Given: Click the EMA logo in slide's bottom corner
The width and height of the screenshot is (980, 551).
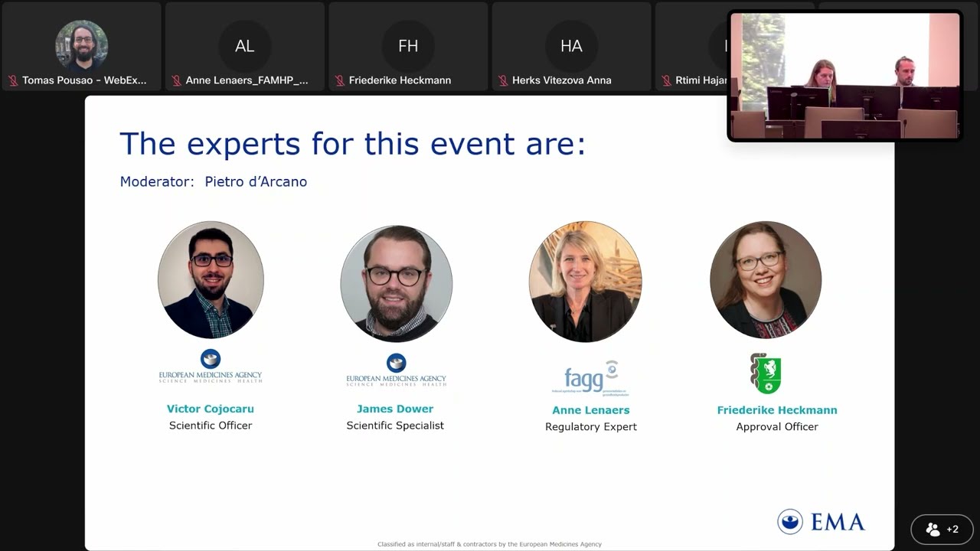Looking at the screenshot, I should [x=821, y=522].
